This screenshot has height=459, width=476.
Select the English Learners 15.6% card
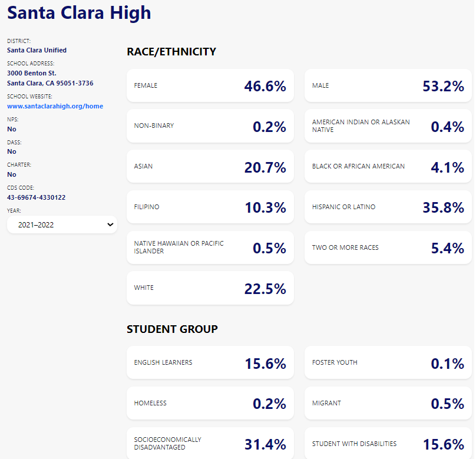point(210,363)
